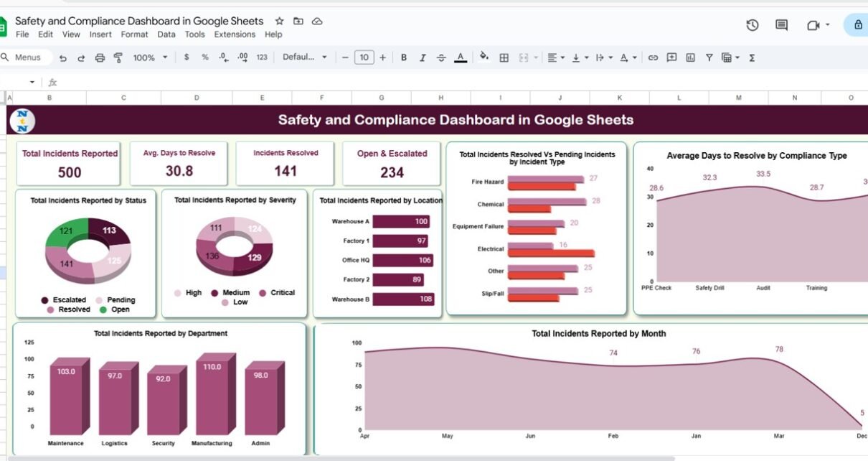
Task: Click the borders grid icon
Action: point(504,57)
